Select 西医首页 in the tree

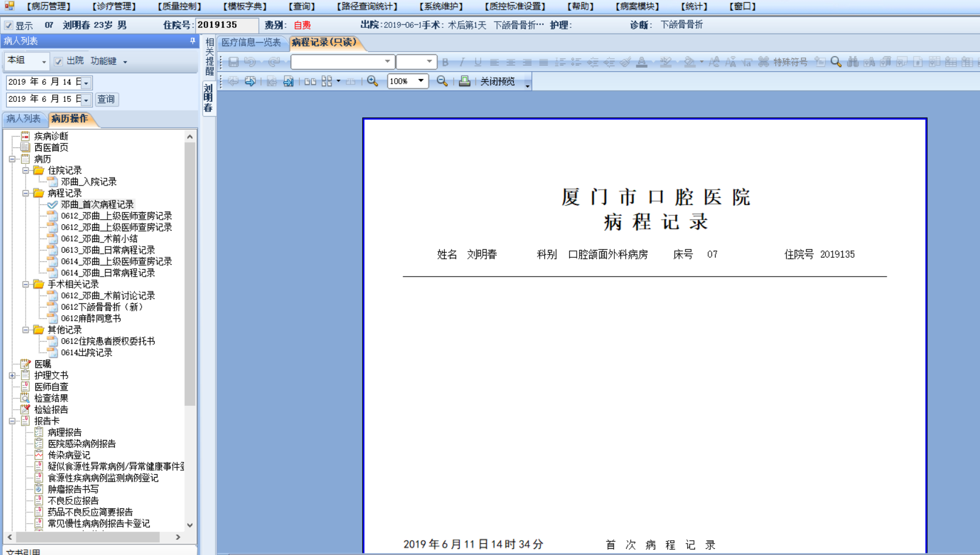pyautogui.click(x=51, y=148)
